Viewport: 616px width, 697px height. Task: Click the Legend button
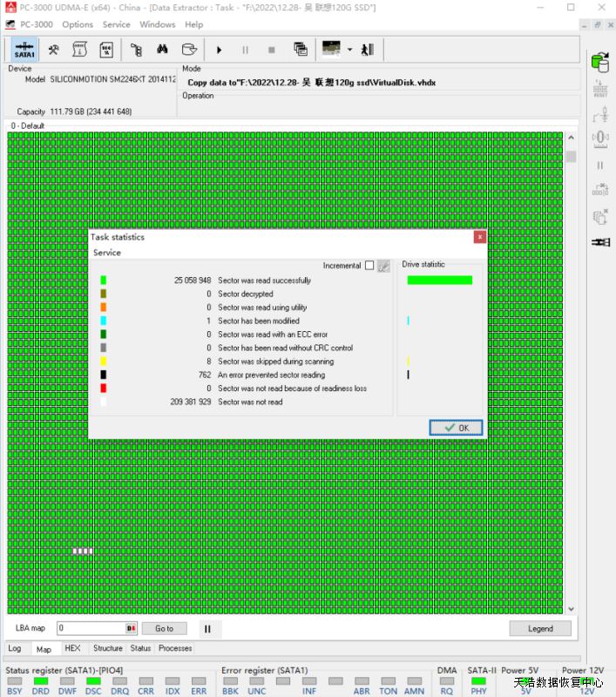pos(540,628)
